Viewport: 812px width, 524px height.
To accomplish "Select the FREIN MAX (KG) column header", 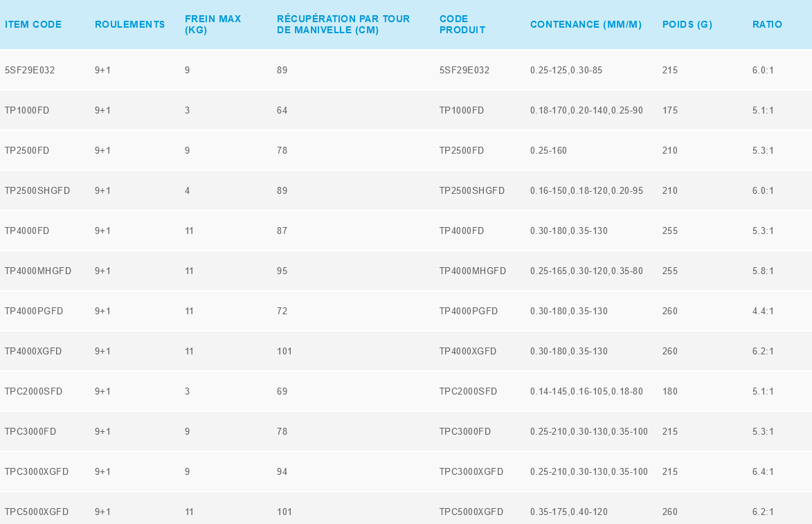I will 213,24.
